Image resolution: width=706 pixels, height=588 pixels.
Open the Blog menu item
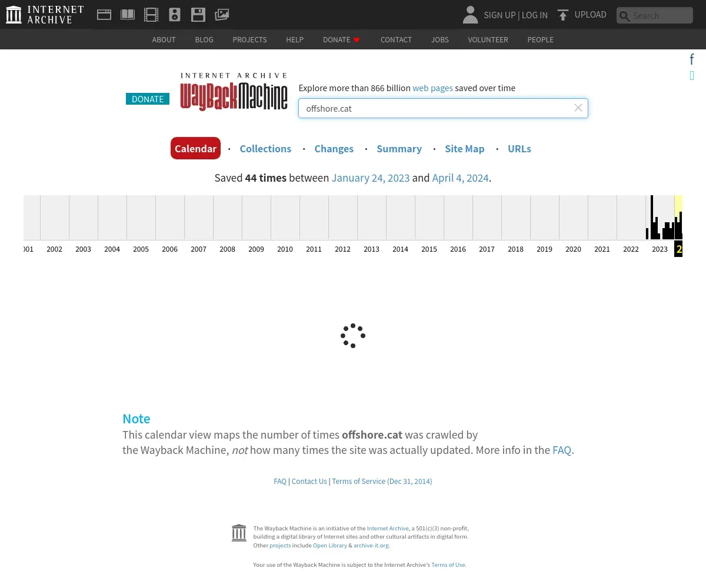click(204, 39)
